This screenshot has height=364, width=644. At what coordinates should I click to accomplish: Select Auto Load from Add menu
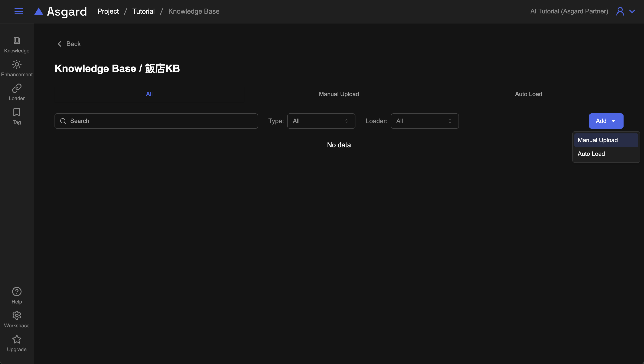tap(591, 154)
